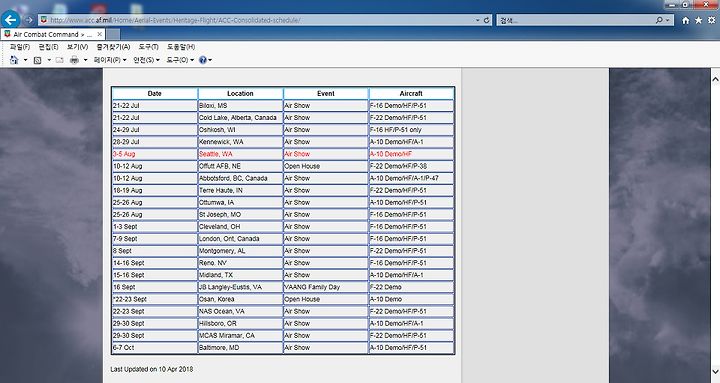
Task: Click the Aircraft column header
Action: (411, 93)
